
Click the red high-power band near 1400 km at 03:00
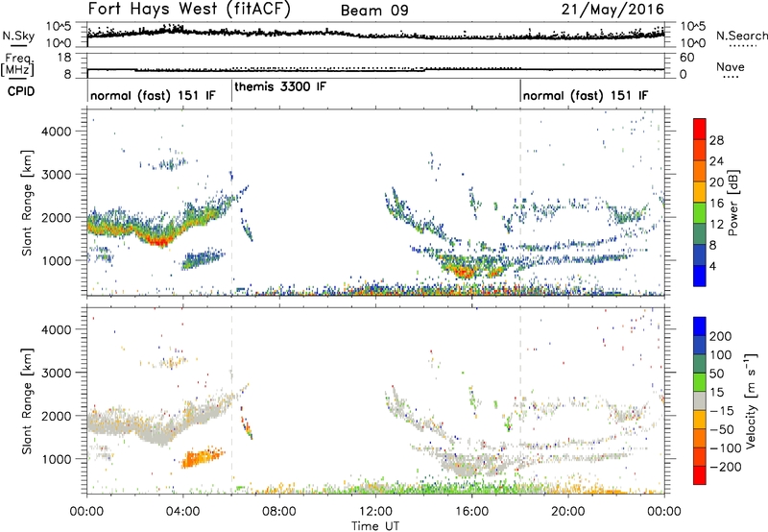(x=160, y=239)
